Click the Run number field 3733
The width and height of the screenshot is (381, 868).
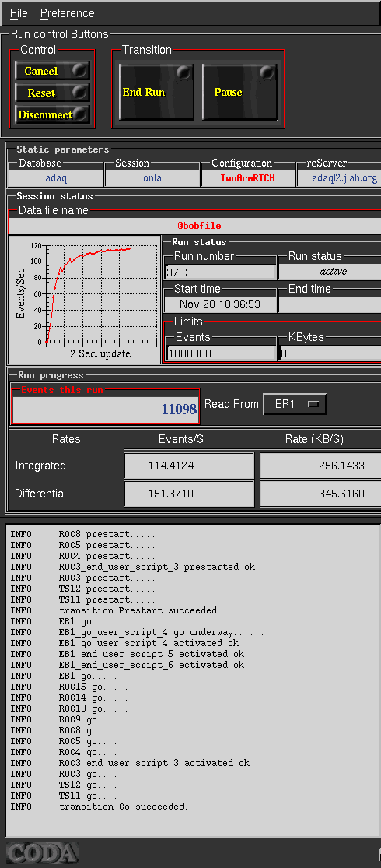click(221, 272)
